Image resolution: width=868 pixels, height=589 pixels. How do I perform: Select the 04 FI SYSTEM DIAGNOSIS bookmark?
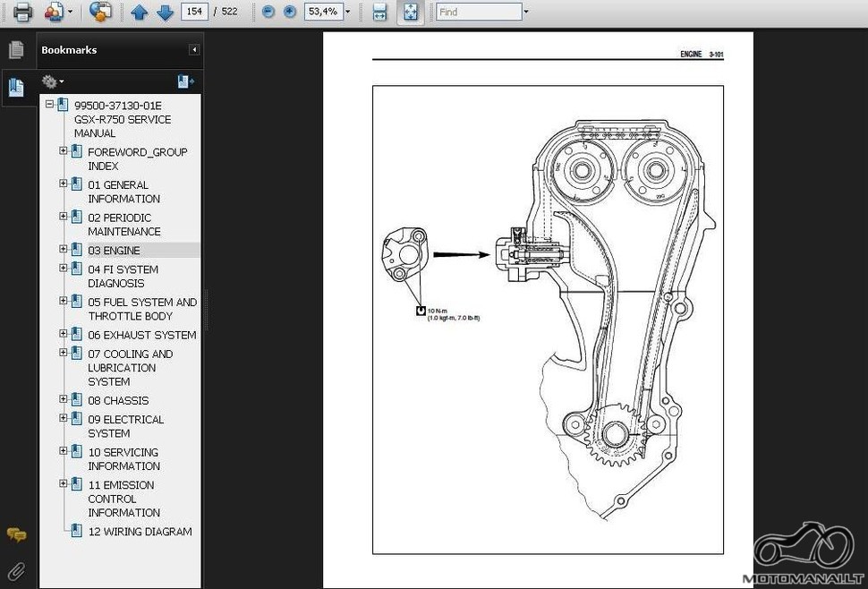coord(123,277)
